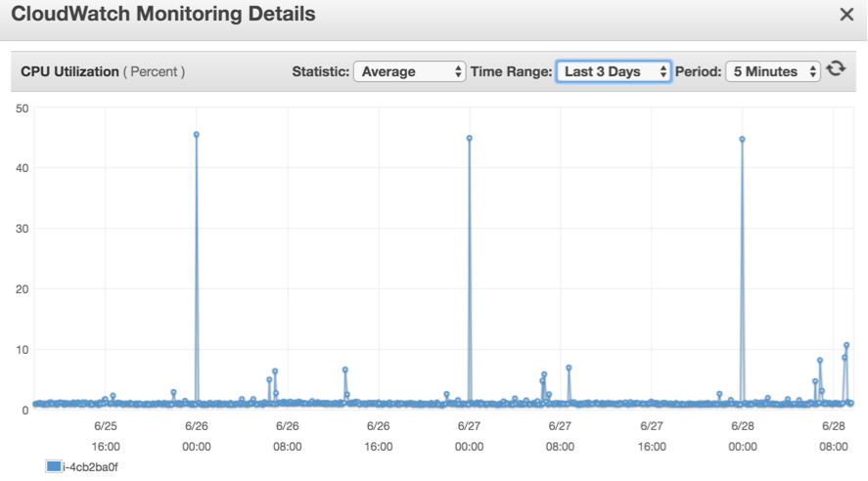This screenshot has height=481, width=868.
Task: Click the Time Range: label
Action: pos(512,72)
